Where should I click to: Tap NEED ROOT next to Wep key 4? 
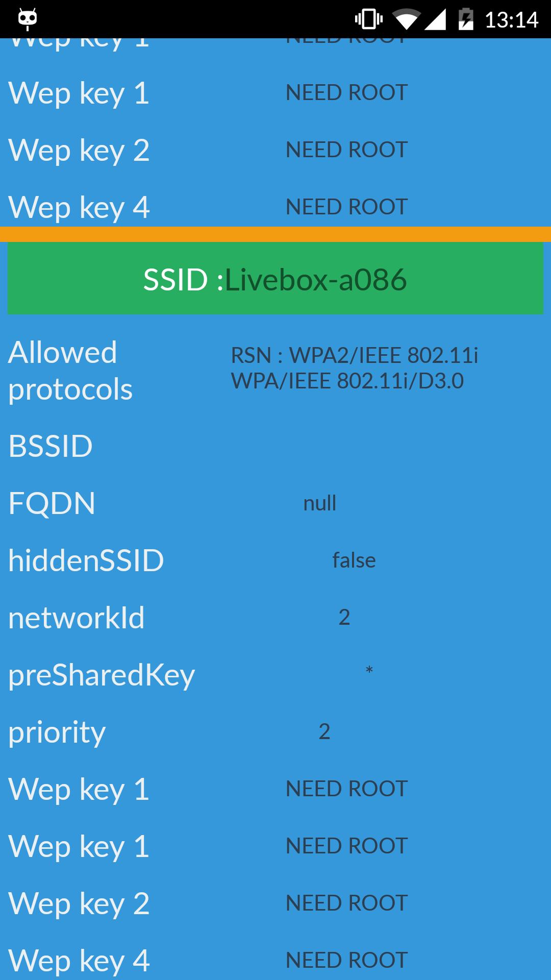(x=346, y=207)
